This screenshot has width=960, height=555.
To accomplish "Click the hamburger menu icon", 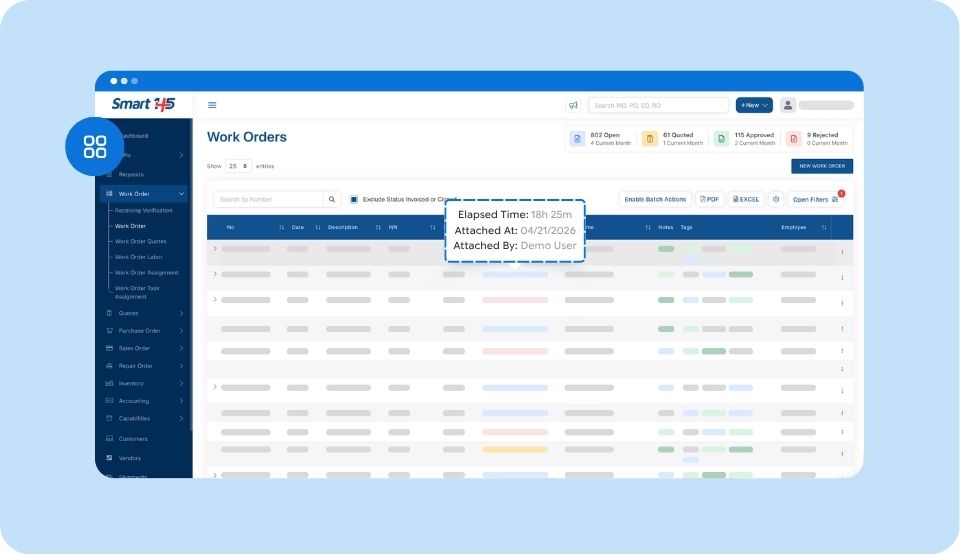I will coord(212,105).
